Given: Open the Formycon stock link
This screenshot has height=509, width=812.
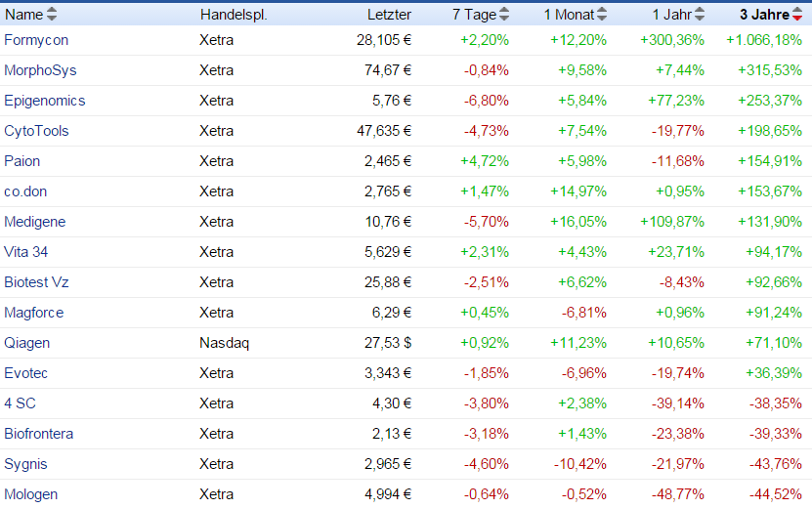Looking at the screenshot, I should (x=36, y=40).
